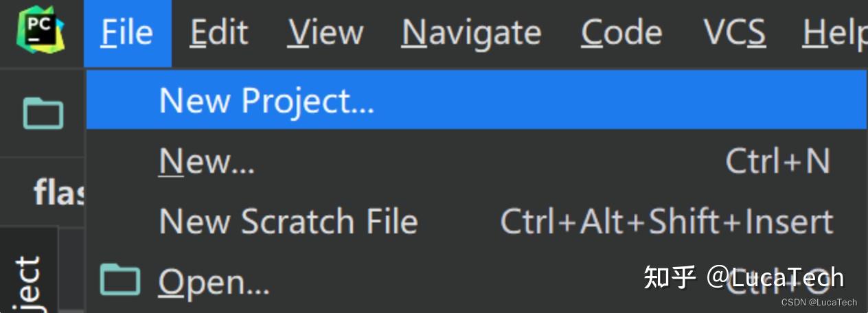Click the CSDN @LucaTech watermark label

click(819, 302)
